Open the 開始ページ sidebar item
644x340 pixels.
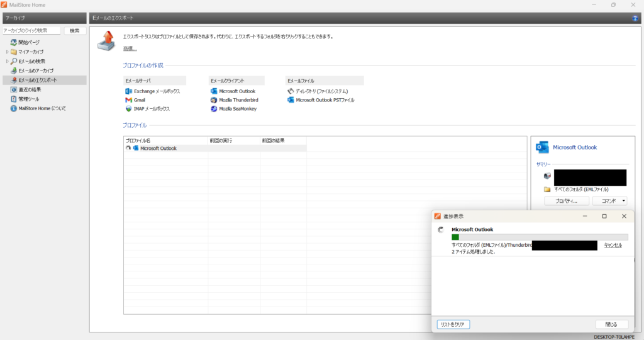(x=29, y=42)
